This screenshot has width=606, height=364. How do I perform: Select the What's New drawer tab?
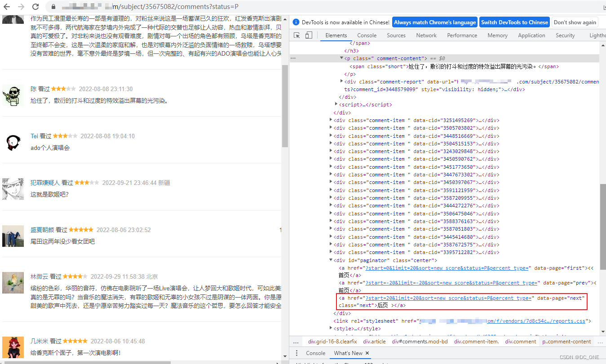point(348,353)
